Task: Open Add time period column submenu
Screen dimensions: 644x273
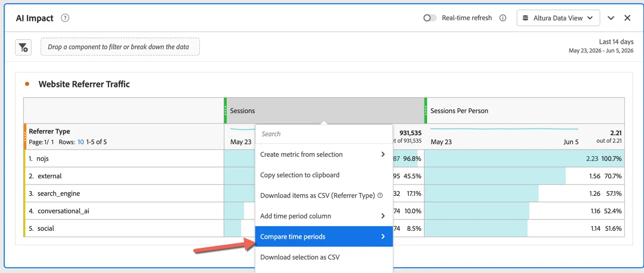Action: coord(324,216)
